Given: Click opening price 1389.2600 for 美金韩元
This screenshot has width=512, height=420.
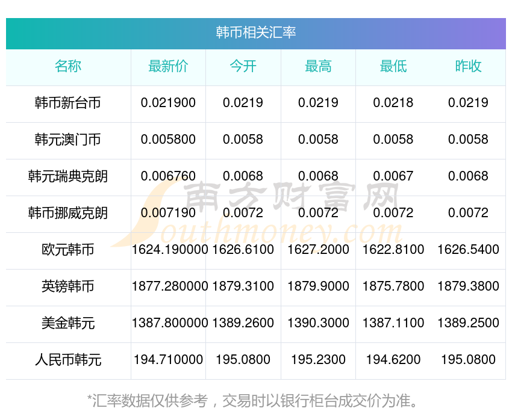Looking at the screenshot, I should click(x=243, y=323).
